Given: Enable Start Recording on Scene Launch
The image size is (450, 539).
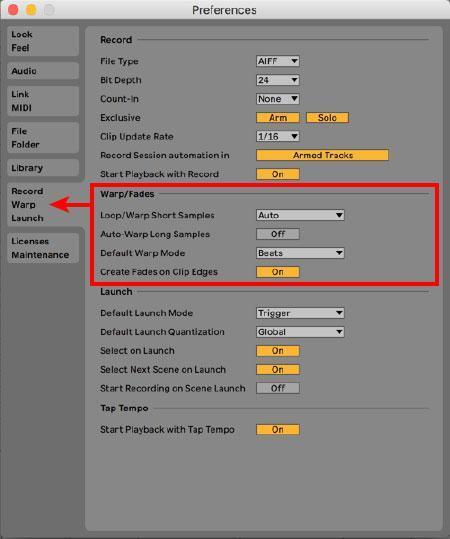Looking at the screenshot, I should tap(278, 388).
